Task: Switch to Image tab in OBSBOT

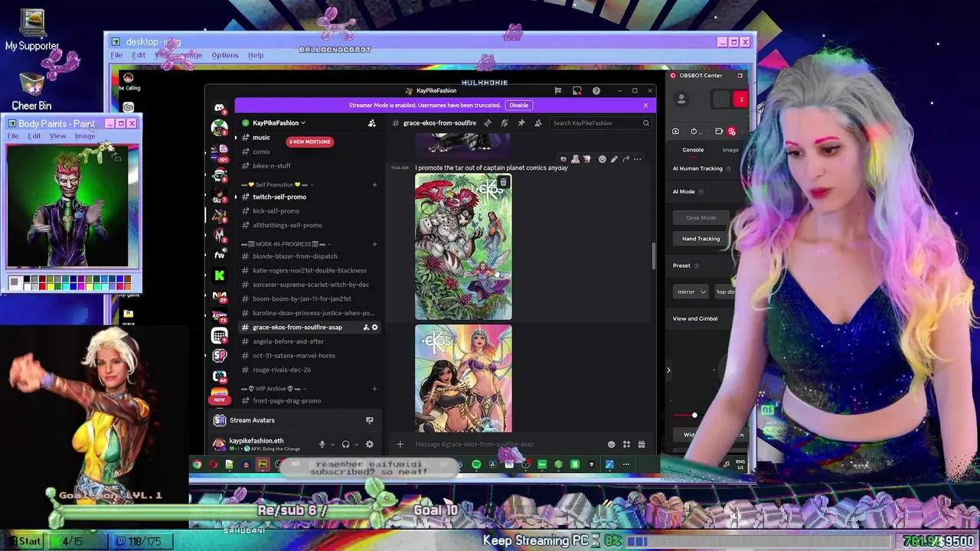Action: click(730, 150)
